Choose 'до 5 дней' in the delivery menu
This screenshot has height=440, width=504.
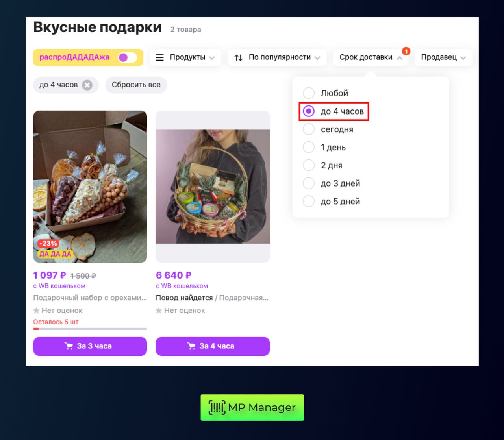tap(309, 202)
